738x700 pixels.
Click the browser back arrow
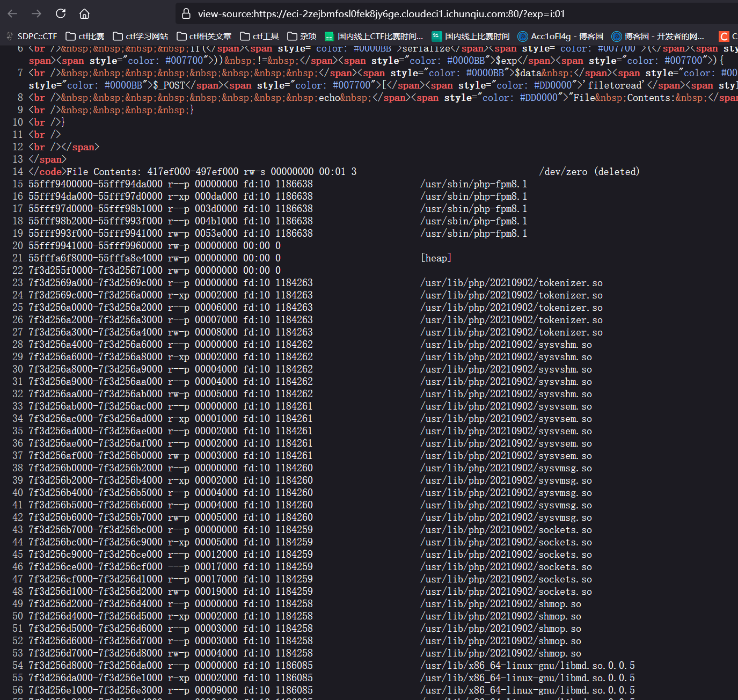13,13
